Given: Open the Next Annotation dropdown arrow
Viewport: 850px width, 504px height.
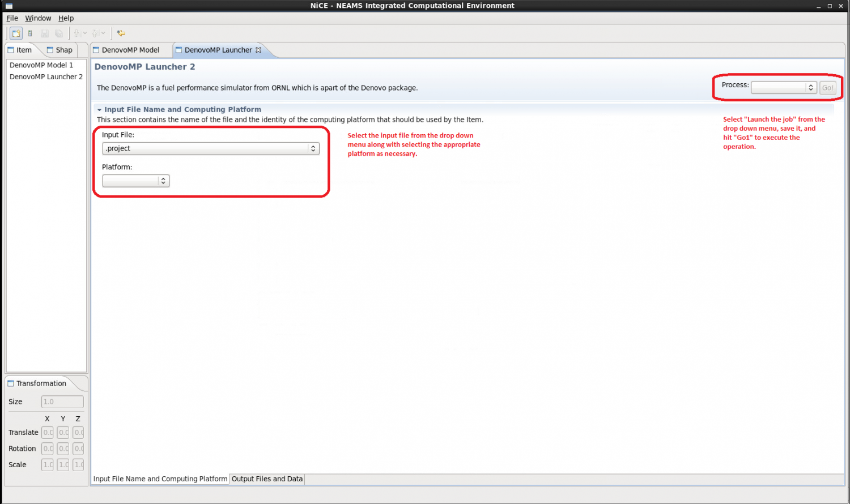Looking at the screenshot, I should (x=85, y=33).
